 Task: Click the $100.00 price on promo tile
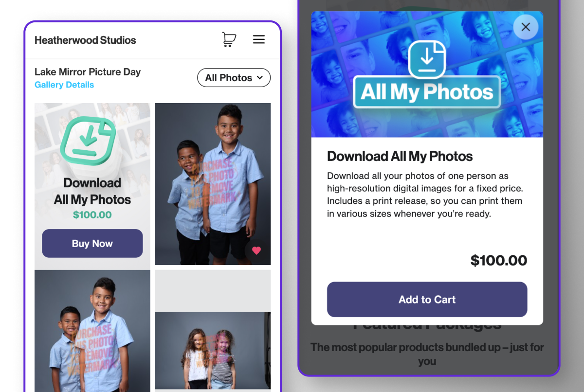(x=92, y=214)
